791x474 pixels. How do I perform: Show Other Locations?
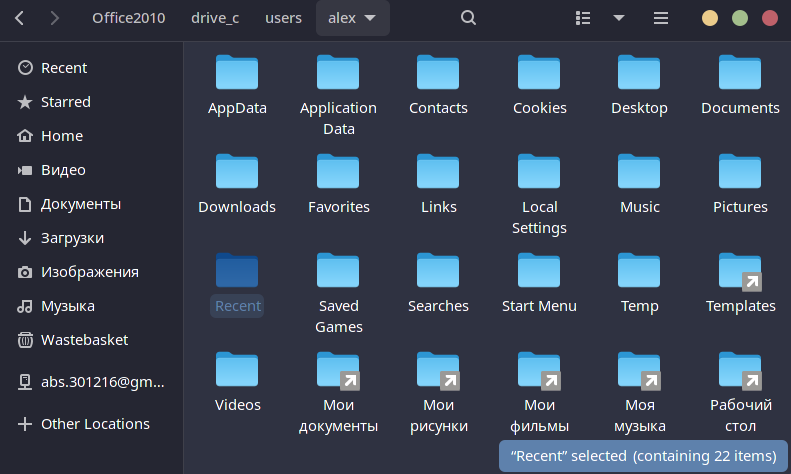(x=95, y=424)
